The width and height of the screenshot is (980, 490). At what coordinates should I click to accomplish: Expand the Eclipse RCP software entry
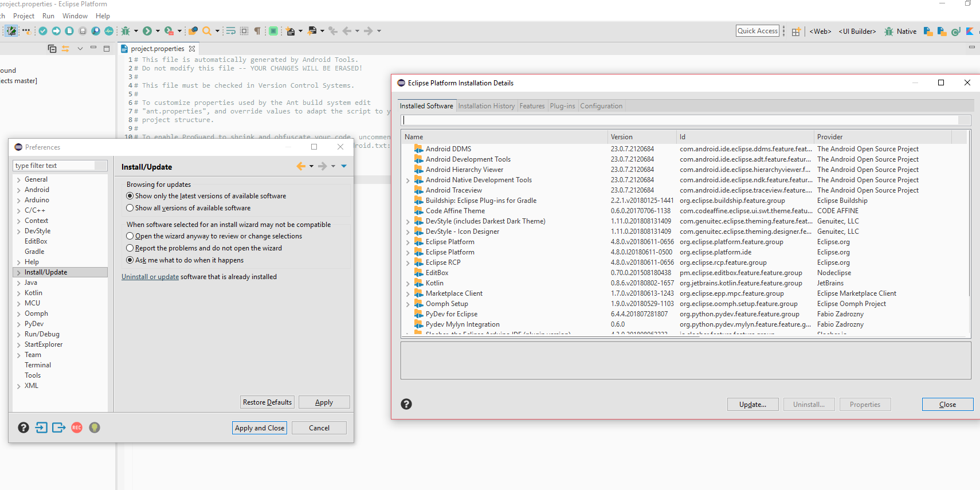(408, 262)
